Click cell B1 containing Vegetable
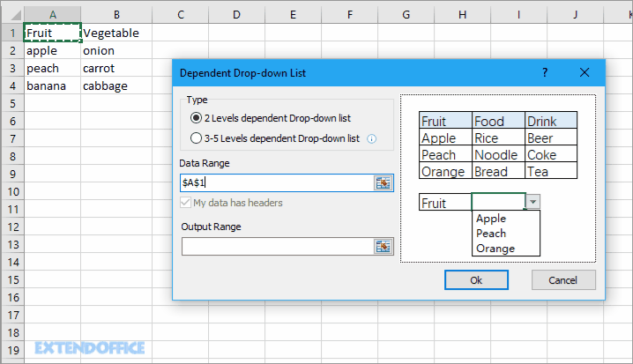633x364 pixels. (x=117, y=33)
